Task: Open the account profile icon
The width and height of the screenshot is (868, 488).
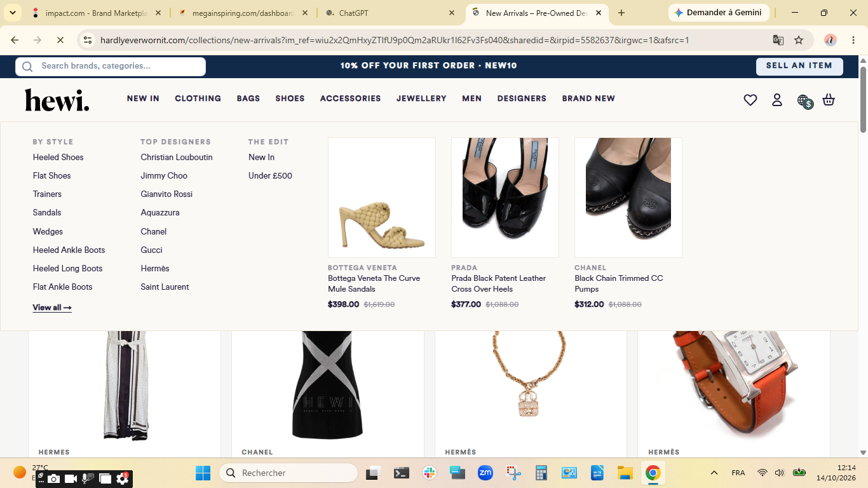Action: pos(777,100)
